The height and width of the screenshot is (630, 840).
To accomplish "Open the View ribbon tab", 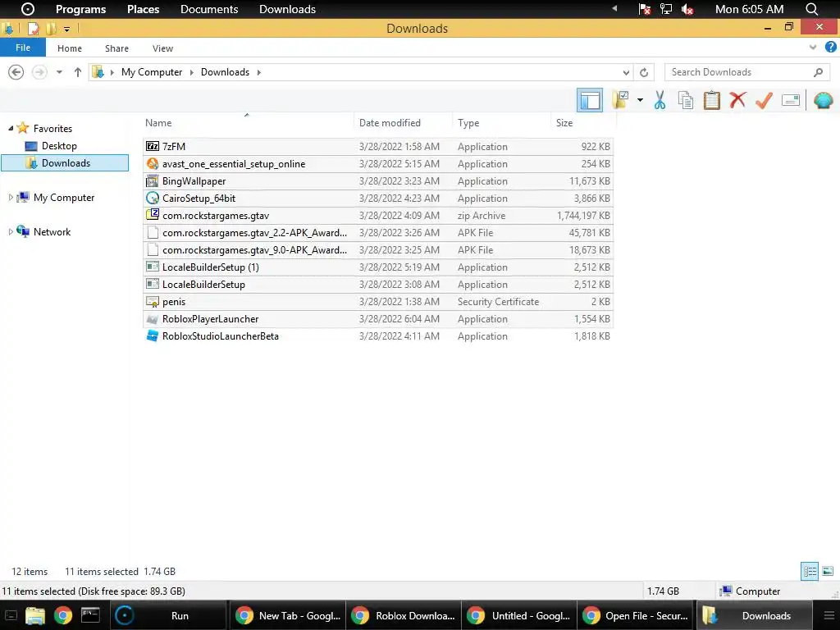I will pos(162,48).
